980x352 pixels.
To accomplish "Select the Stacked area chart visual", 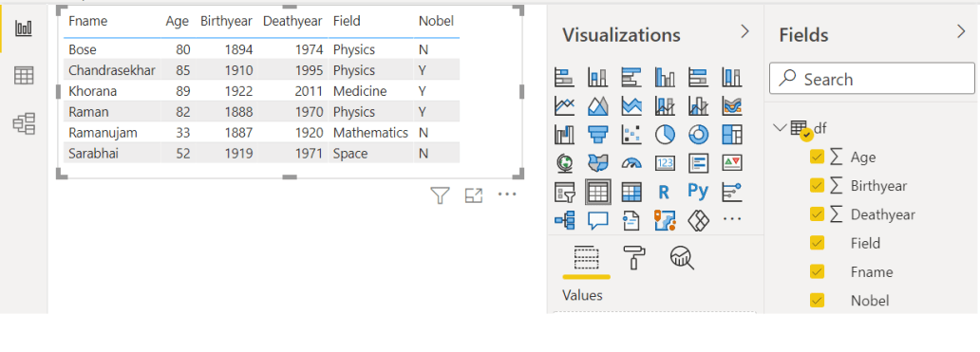I will 631,106.
